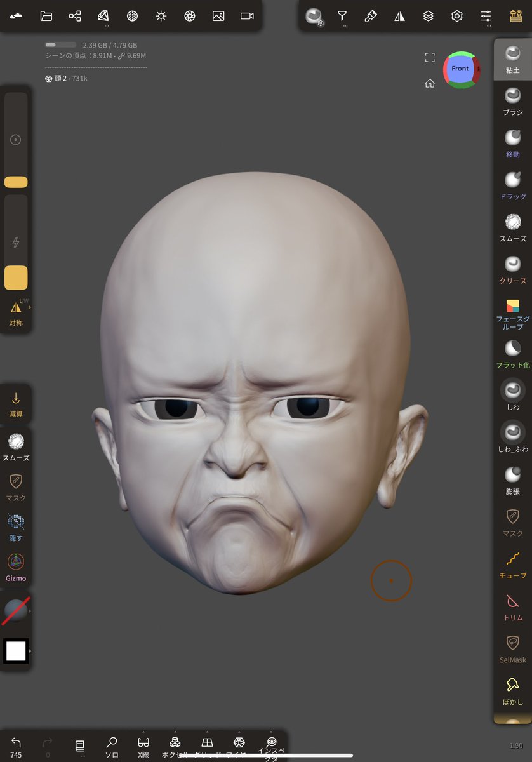This screenshot has height=762, width=532.
Task: Toggle ソロ solo mode
Action: 112,747
